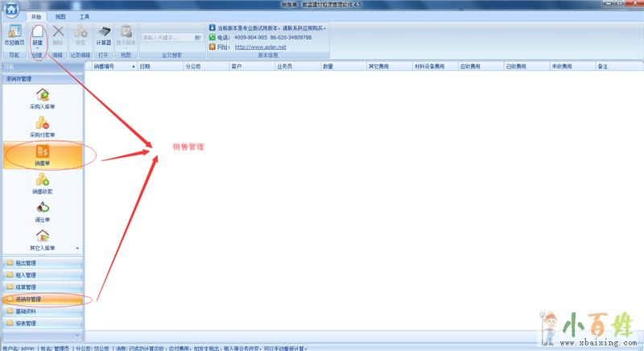Screen dimensions: 644x351
Task: Switch to the 工具 ribbon tab
Action: click(x=85, y=16)
